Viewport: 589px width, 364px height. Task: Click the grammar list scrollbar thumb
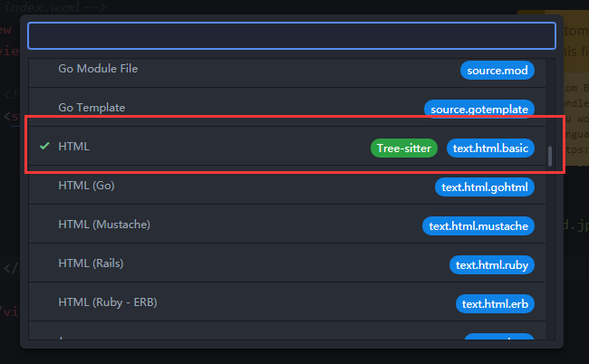pyautogui.click(x=550, y=156)
